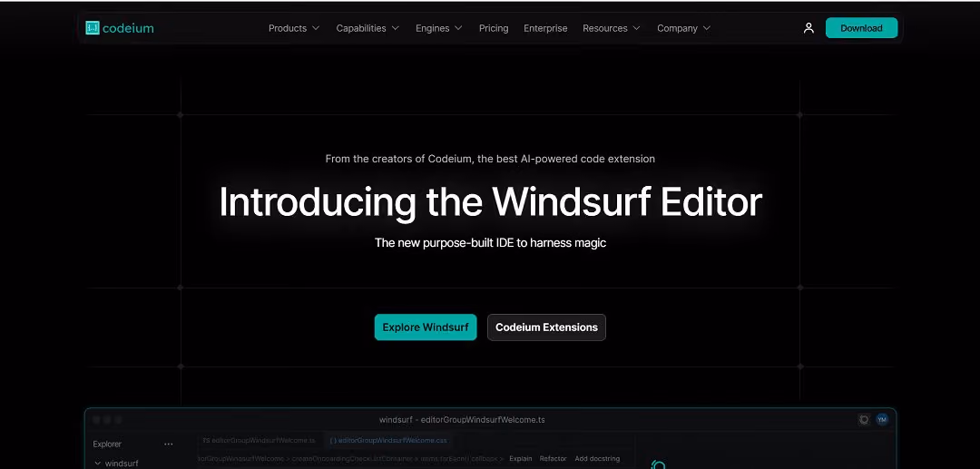This screenshot has width=980, height=469.
Task: Click the Codeium logo in the navbar
Action: click(120, 28)
